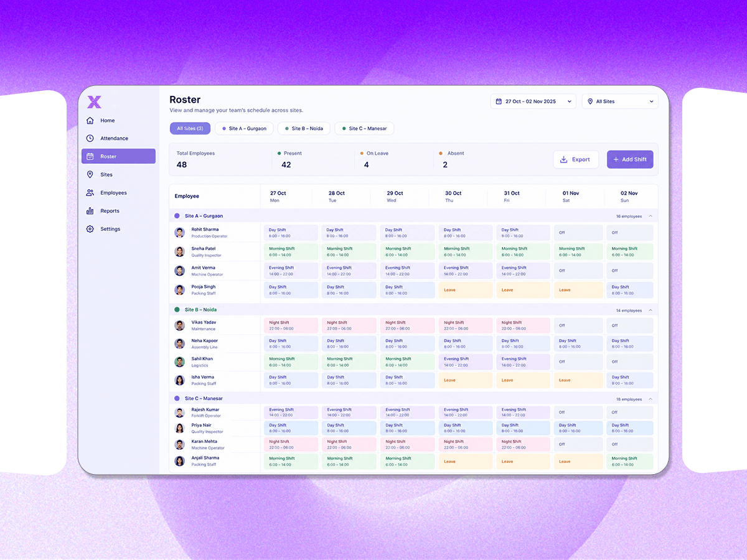Click the orange dot beside On Leave

pos(361,153)
